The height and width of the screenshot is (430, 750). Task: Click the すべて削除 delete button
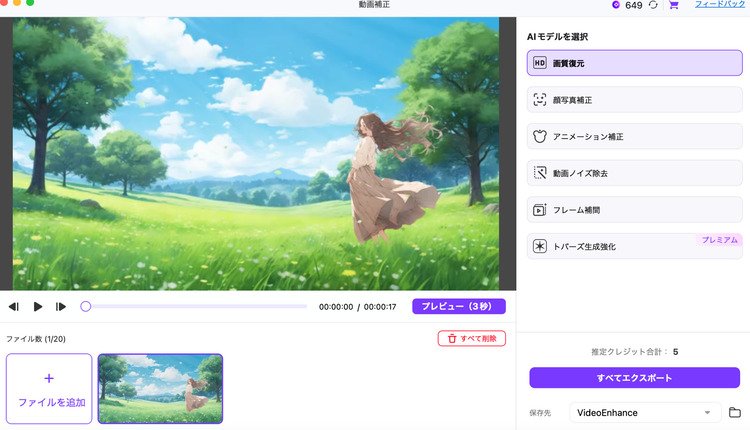pyautogui.click(x=471, y=339)
